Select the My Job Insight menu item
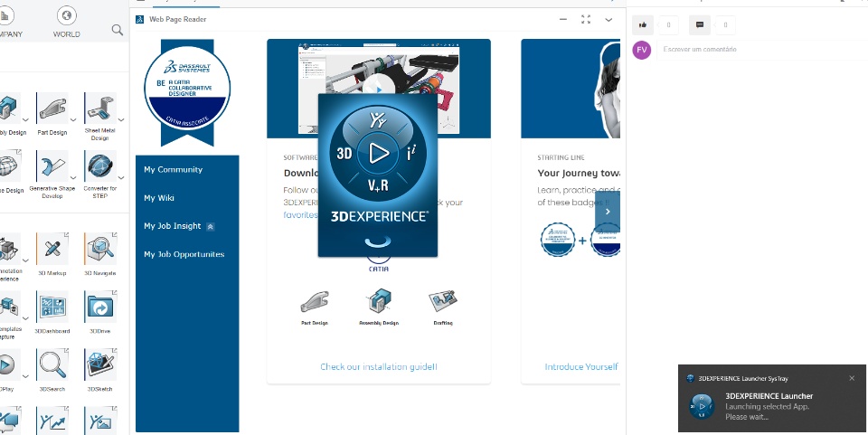868x435 pixels. 172,226
